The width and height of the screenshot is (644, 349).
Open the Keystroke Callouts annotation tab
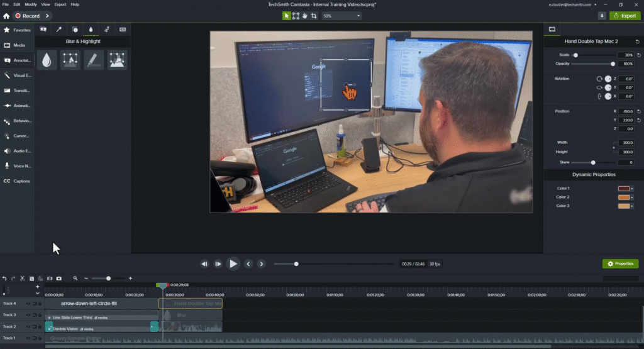click(123, 30)
